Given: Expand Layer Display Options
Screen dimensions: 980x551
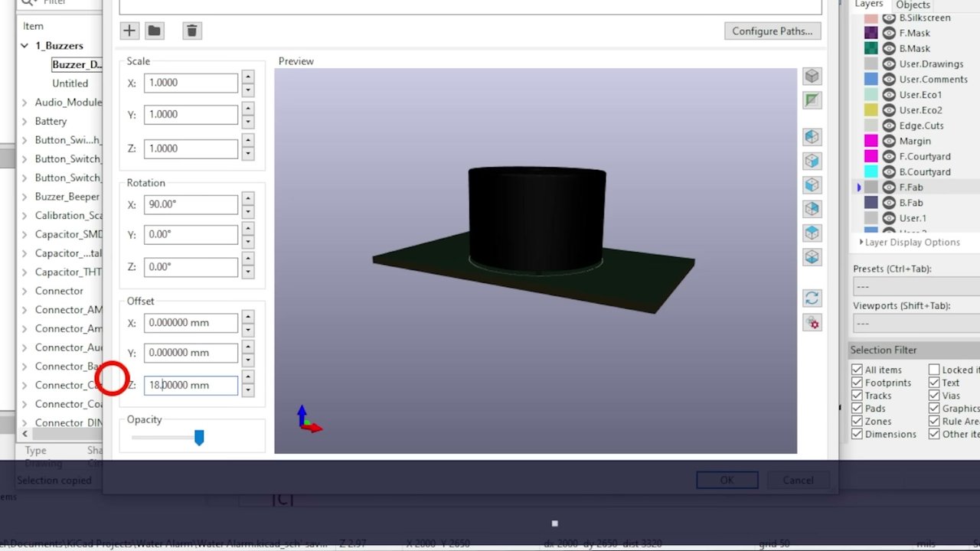Looking at the screenshot, I should [x=910, y=242].
